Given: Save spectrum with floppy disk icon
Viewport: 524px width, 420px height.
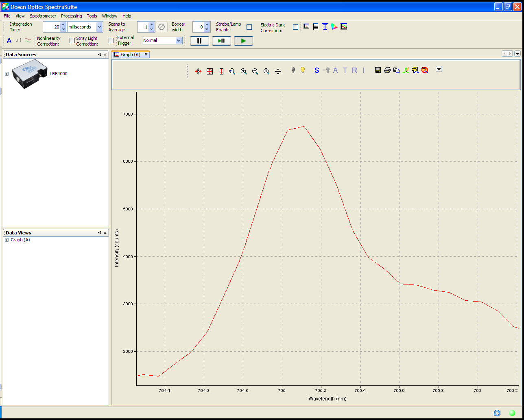Looking at the screenshot, I should (378, 70).
